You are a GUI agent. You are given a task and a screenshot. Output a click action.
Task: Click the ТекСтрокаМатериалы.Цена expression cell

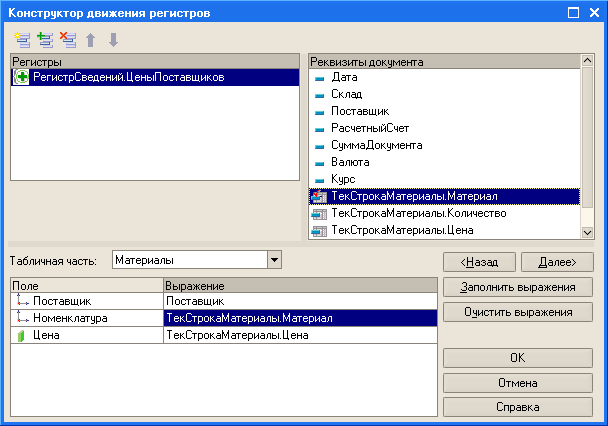pyautogui.click(x=301, y=335)
